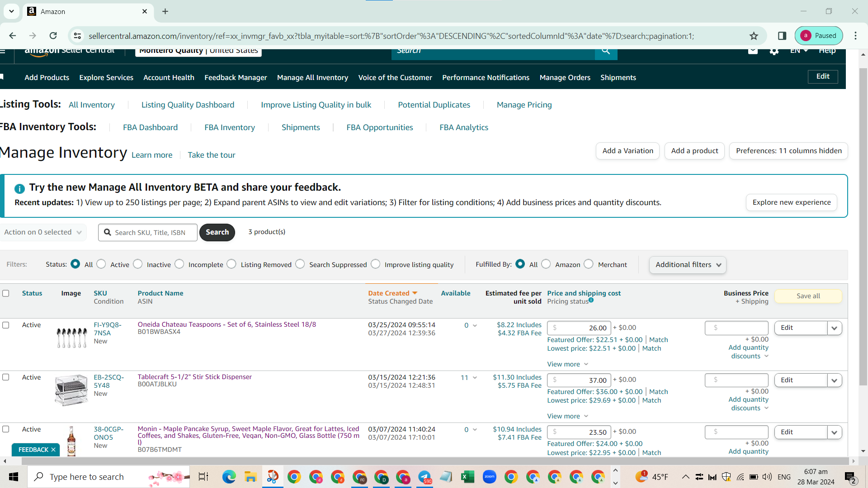The width and height of the screenshot is (868, 488).
Task: Filter Fulfilled By Merchant radio
Action: point(589,264)
